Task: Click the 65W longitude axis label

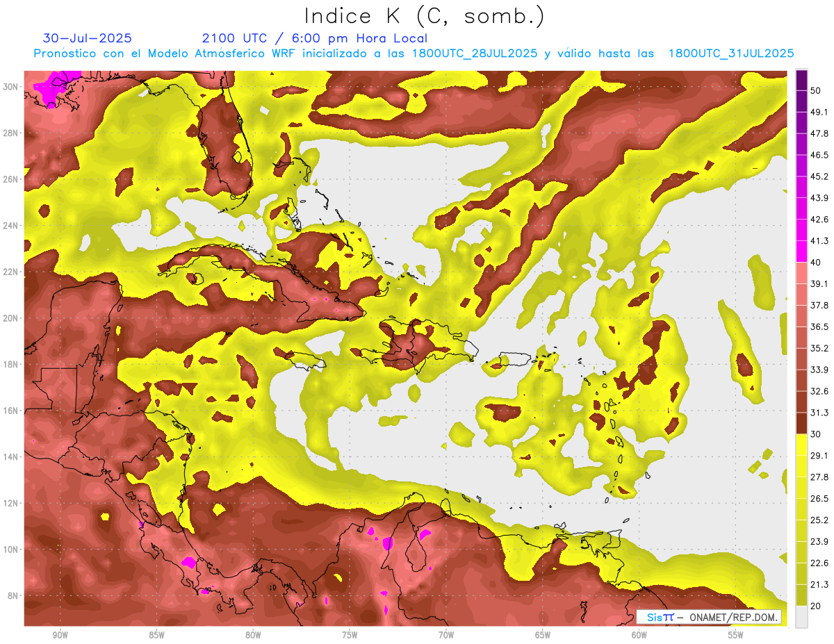Action: [543, 635]
